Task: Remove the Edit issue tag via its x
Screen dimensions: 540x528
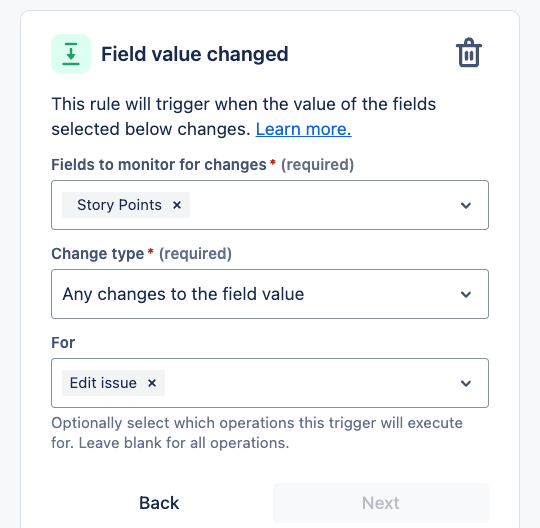Action: coord(152,383)
